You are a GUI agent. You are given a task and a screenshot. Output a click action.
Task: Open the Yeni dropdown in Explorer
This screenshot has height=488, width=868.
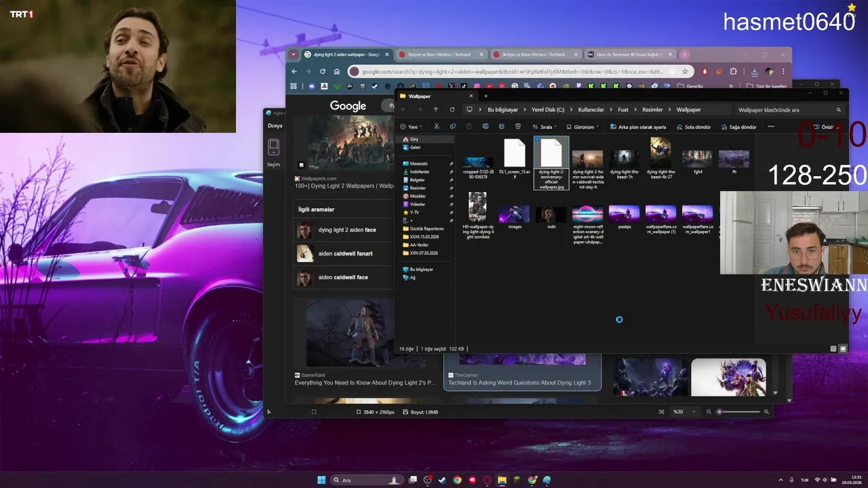(x=411, y=127)
